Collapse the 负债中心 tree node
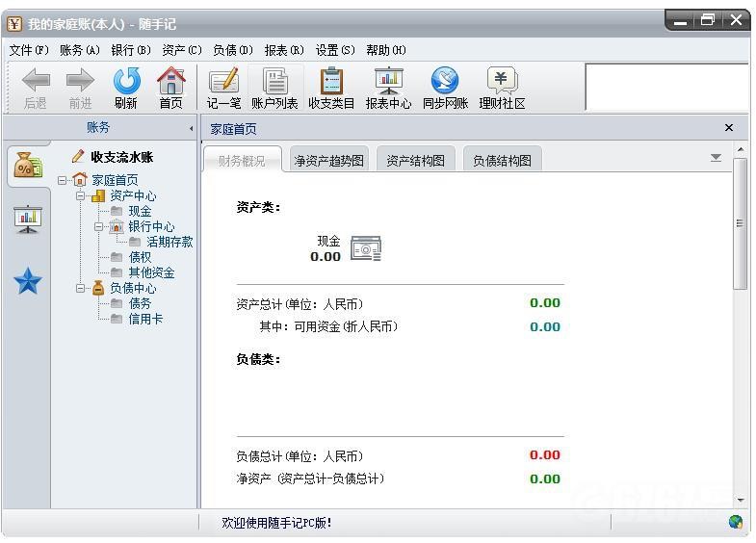Viewport: 756px width, 543px height. point(82,288)
